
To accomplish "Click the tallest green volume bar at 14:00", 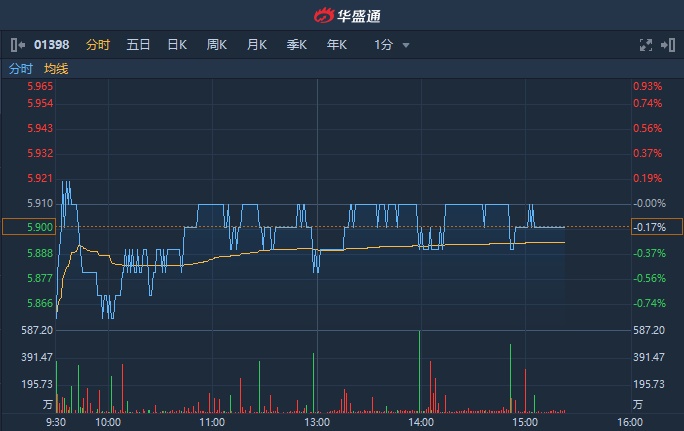I will (420, 372).
